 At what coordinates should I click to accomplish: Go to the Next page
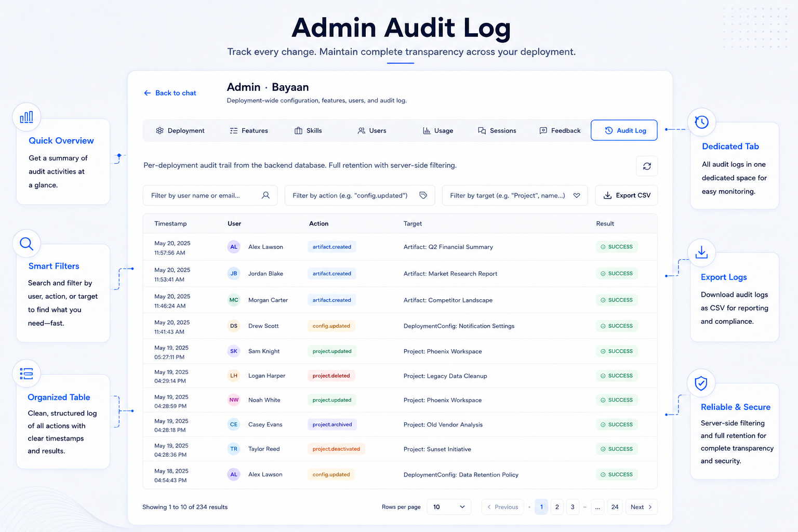coord(642,507)
